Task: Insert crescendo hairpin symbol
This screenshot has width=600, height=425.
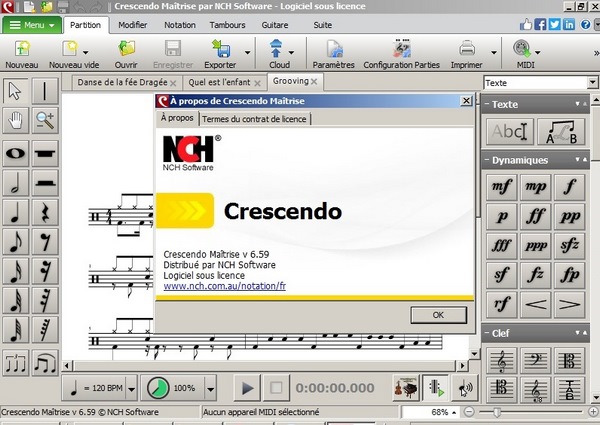Action: [x=535, y=304]
